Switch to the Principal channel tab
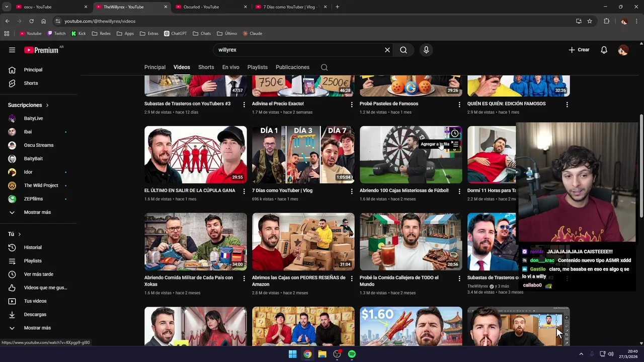Image resolution: width=644 pixels, height=362 pixels. click(x=155, y=67)
